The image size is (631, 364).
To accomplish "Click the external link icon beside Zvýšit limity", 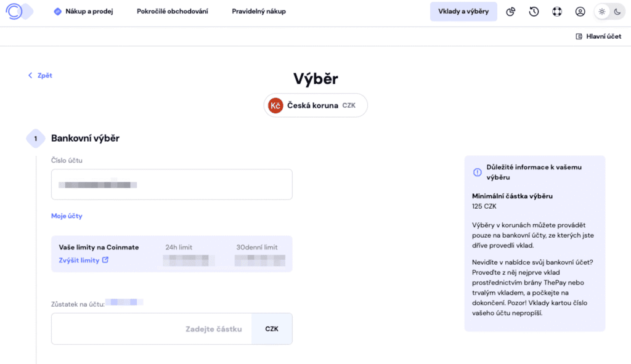I will pyautogui.click(x=105, y=260).
